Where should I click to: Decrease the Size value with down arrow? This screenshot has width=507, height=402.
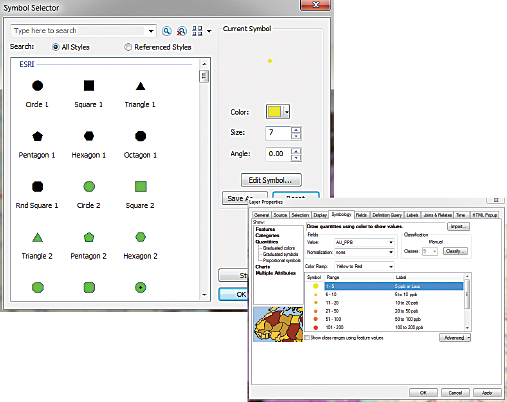coord(296,136)
